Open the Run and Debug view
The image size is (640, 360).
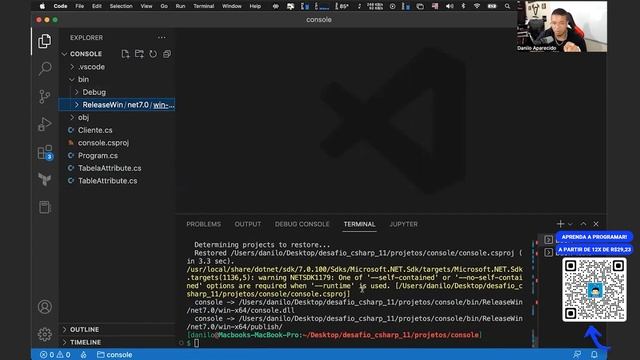(44, 124)
